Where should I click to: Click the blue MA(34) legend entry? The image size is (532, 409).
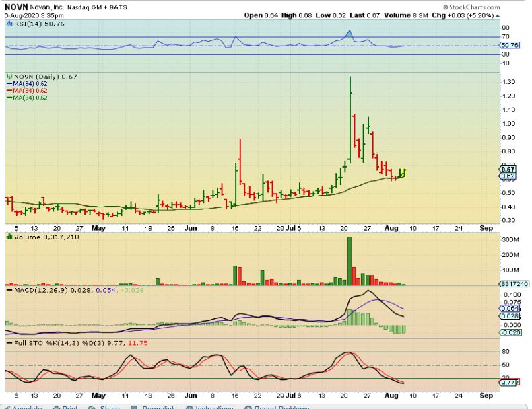coord(27,83)
